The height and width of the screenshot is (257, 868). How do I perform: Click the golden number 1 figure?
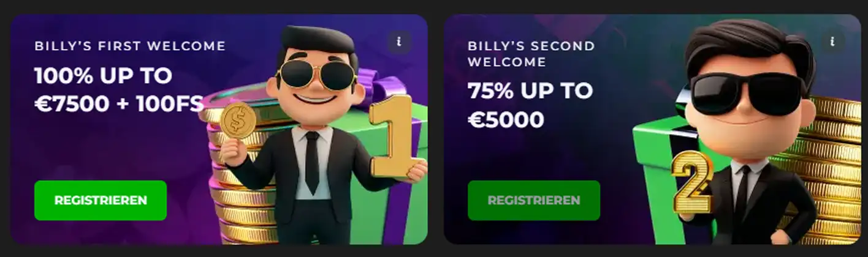tap(395, 136)
